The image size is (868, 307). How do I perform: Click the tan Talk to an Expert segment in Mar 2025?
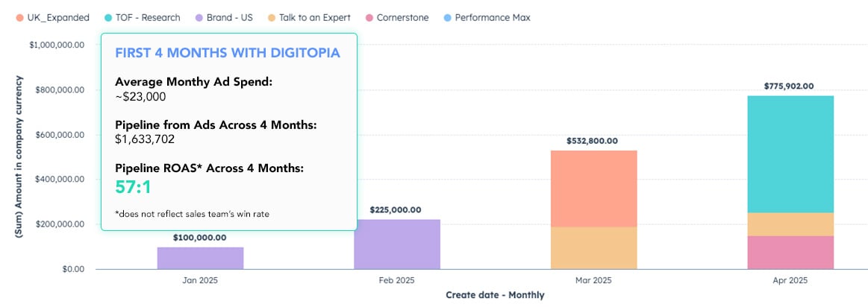pyautogui.click(x=593, y=247)
